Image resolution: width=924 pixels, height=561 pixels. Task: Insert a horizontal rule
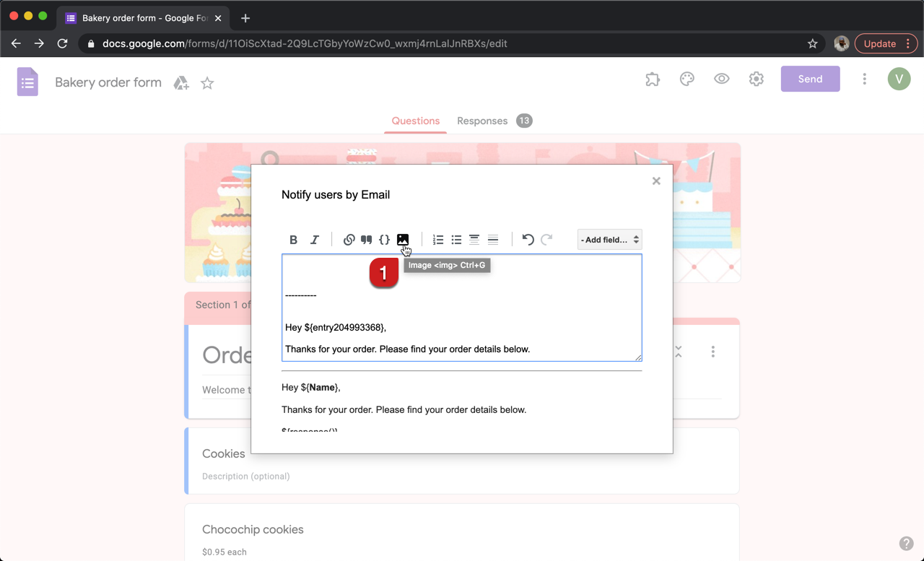tap(493, 240)
